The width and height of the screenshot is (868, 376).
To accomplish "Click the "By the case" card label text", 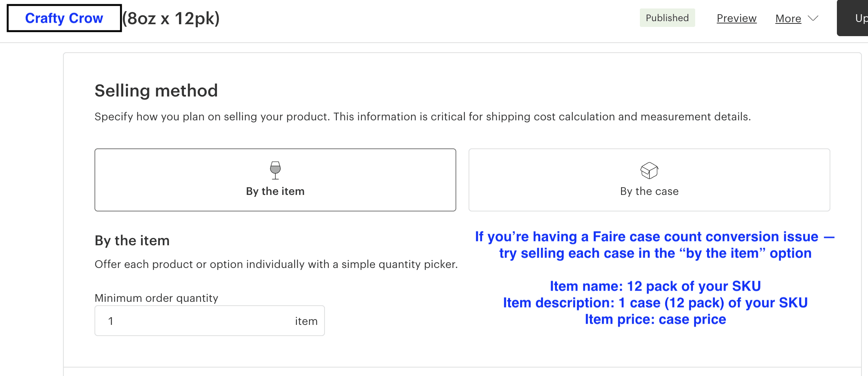I will 649,191.
